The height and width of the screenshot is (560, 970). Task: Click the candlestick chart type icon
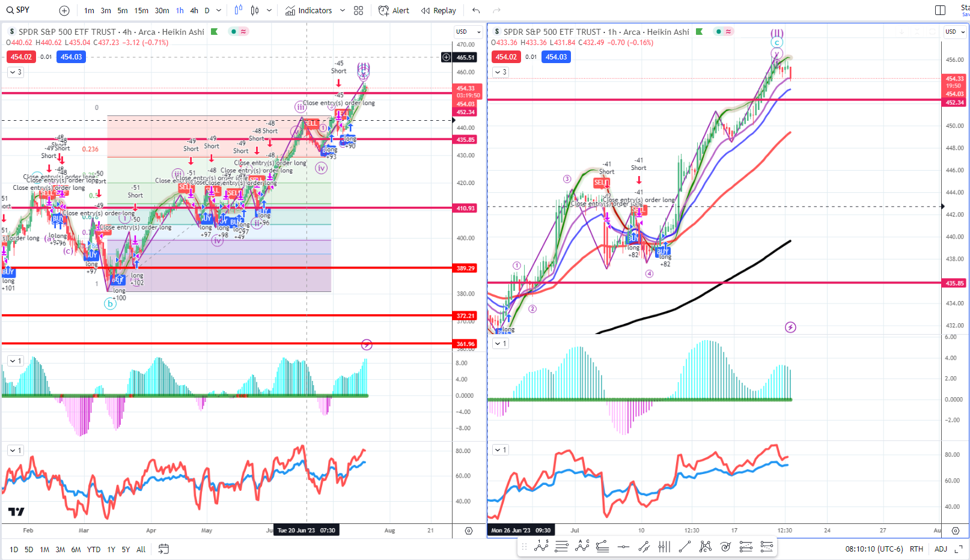[255, 10]
